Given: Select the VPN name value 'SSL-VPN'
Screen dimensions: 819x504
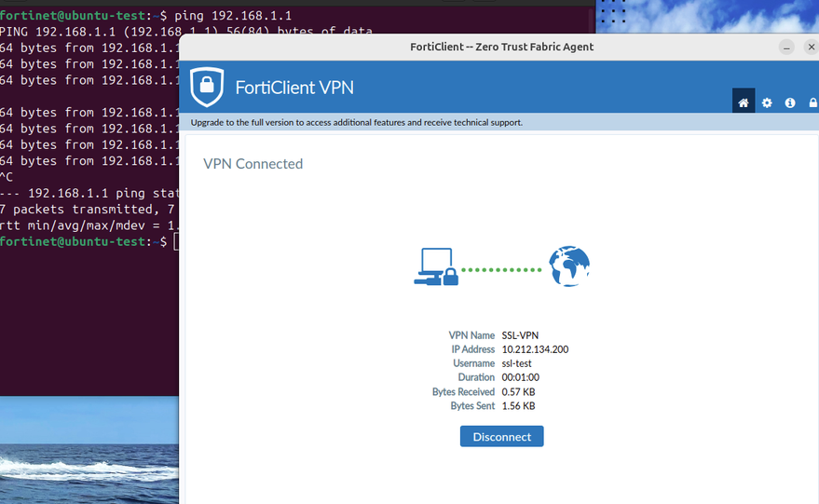Looking at the screenshot, I should tap(520, 335).
